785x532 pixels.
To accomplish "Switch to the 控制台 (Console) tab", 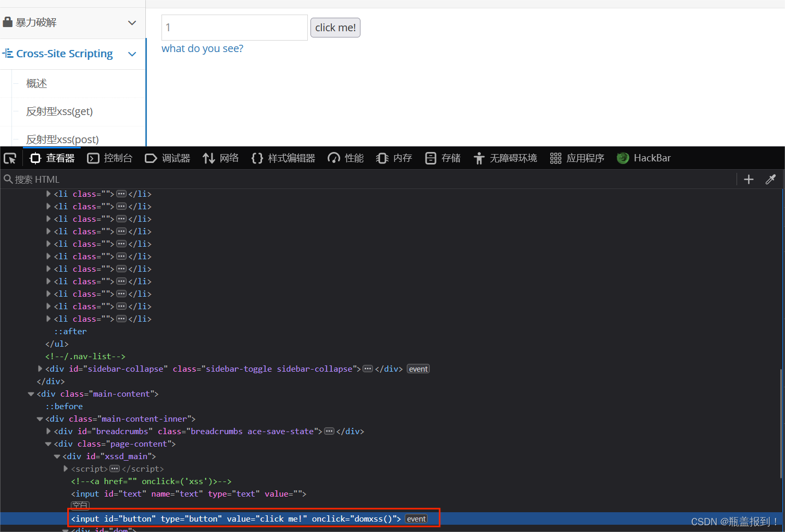I will (110, 158).
